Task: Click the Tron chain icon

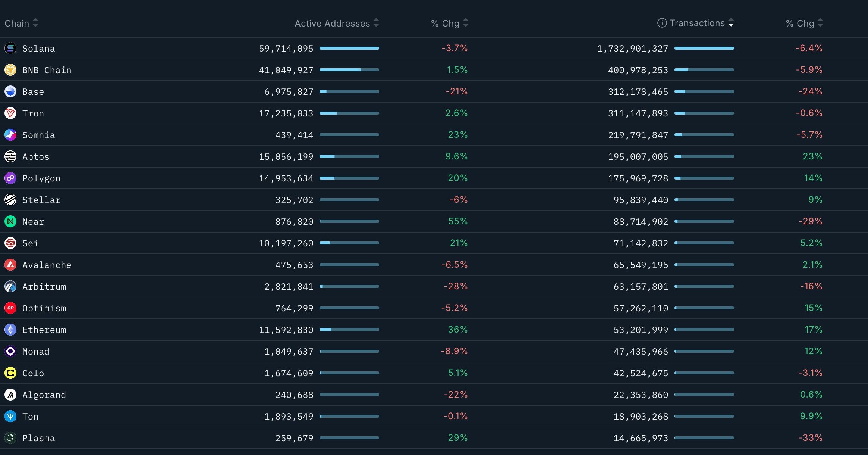Action: click(x=10, y=113)
